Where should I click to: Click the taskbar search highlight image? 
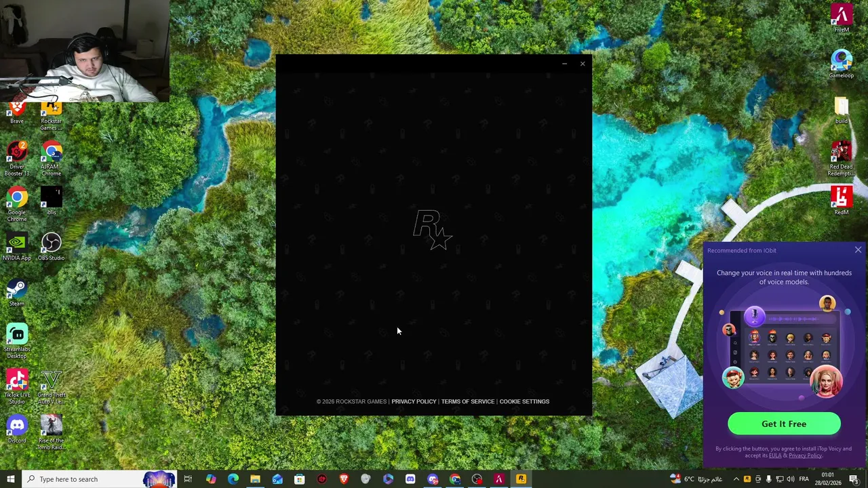159,479
